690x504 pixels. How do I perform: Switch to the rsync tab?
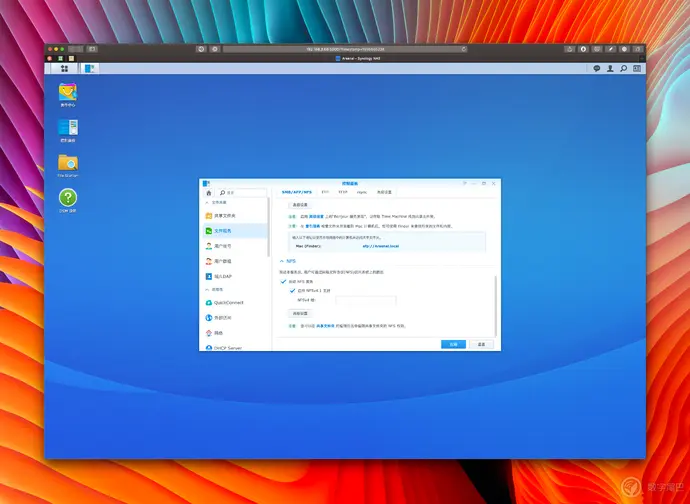(362, 192)
